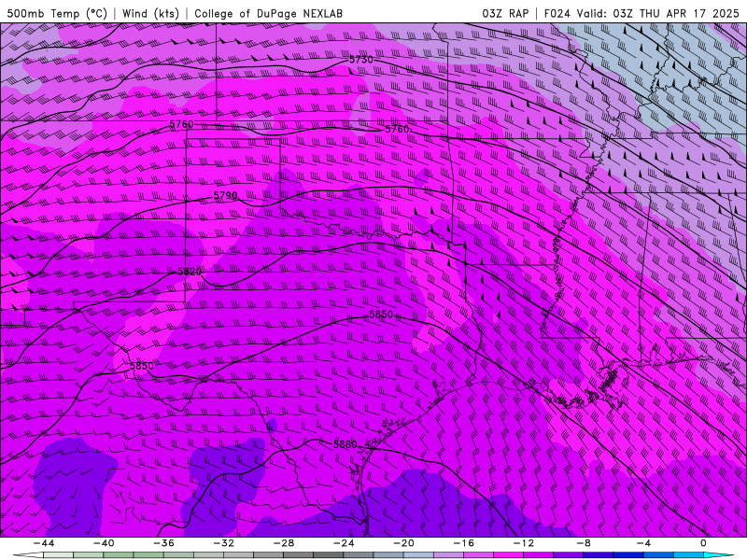
Task: Click the 5850 label in northeast Texas
Action: [x=381, y=315]
